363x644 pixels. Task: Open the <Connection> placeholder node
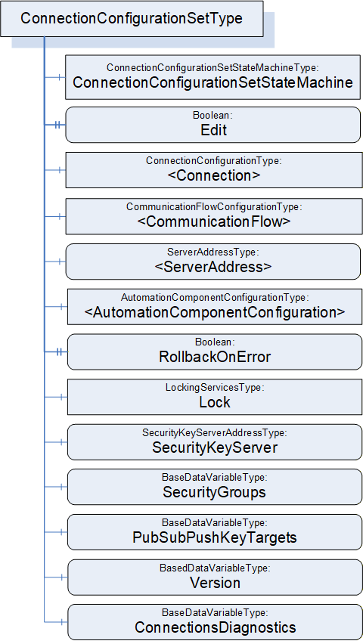(214, 170)
